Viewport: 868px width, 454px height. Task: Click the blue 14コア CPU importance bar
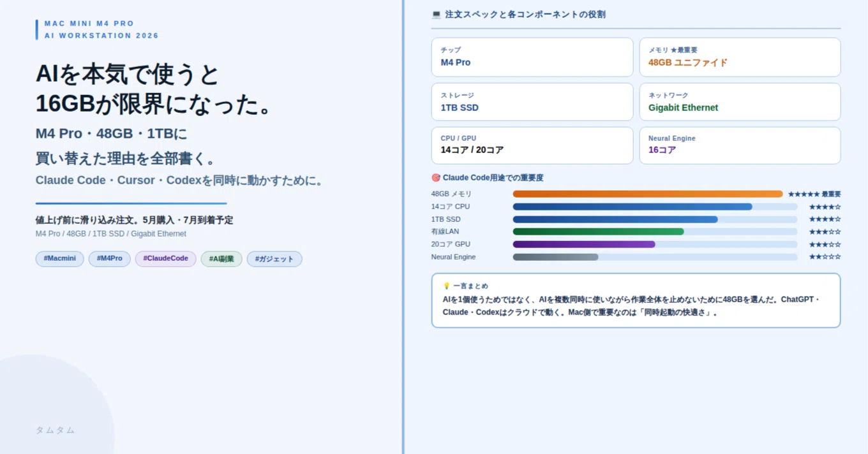(632, 207)
